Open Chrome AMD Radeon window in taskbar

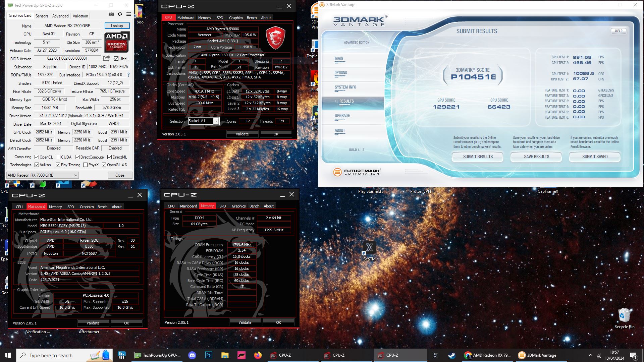click(x=487, y=355)
